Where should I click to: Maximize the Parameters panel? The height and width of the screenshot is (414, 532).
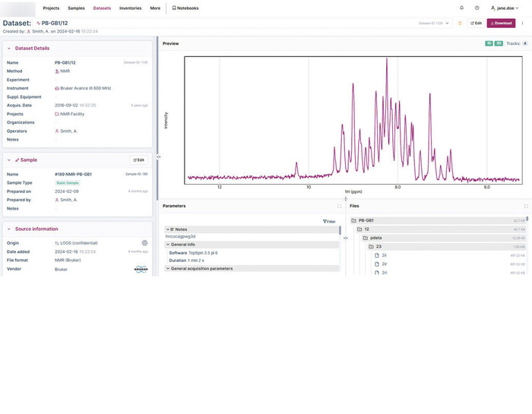click(x=339, y=206)
